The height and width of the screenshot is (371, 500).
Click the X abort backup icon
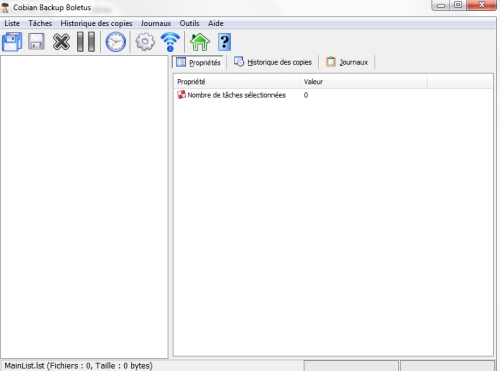[61, 42]
